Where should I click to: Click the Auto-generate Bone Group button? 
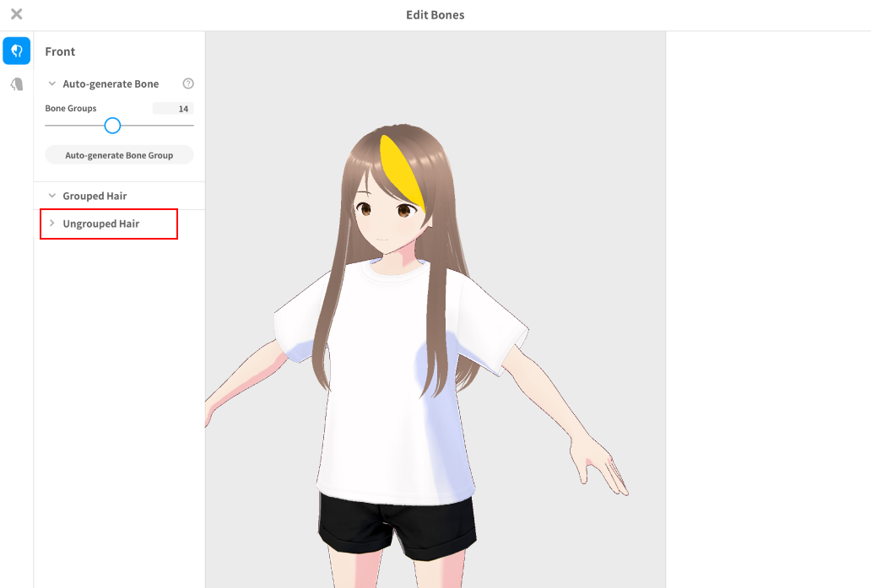pyautogui.click(x=119, y=155)
